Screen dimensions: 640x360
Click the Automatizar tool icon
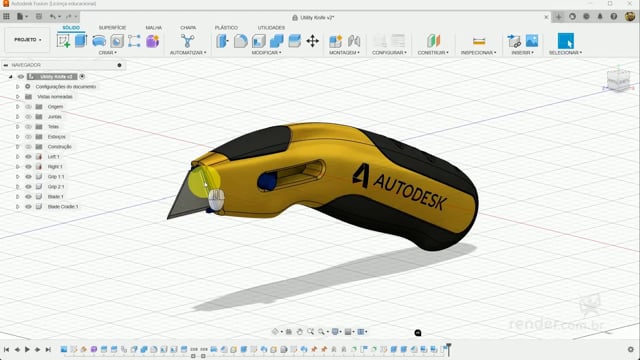[x=188, y=41]
